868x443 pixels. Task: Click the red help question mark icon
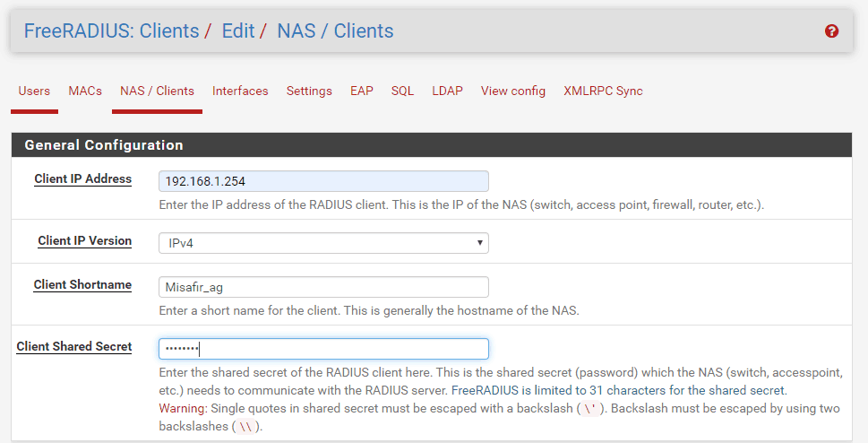click(x=831, y=31)
